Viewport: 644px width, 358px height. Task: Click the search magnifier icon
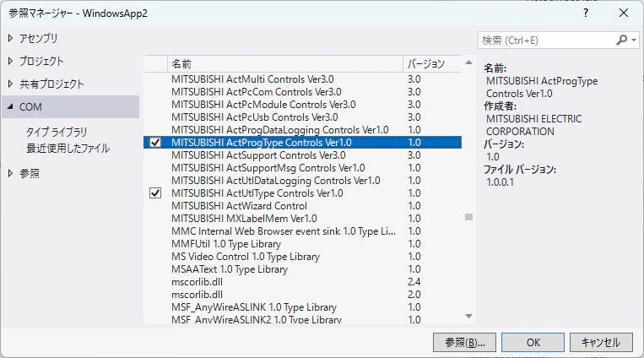pyautogui.click(x=622, y=40)
